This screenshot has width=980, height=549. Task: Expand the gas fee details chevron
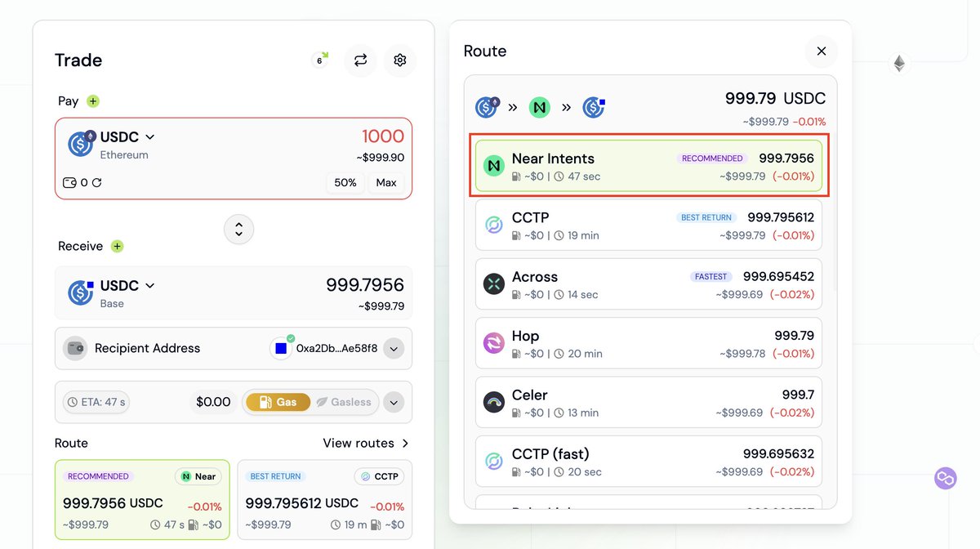click(x=394, y=402)
